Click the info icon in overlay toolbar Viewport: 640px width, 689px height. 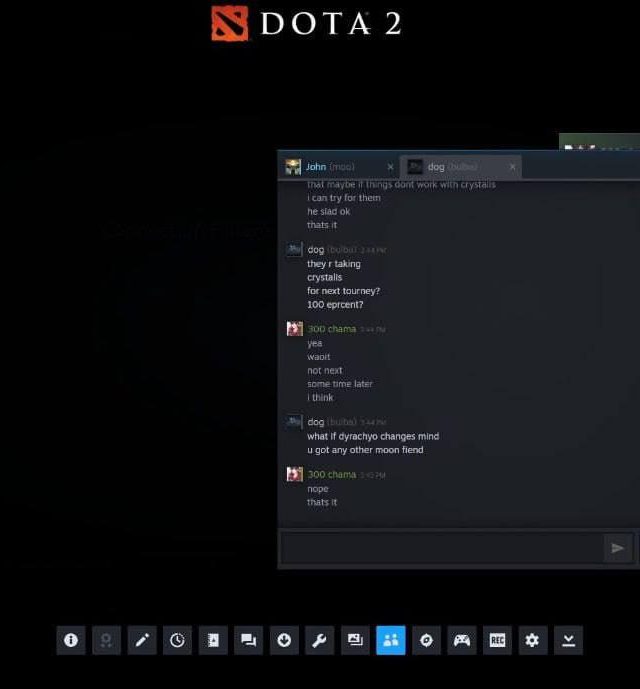(x=70, y=640)
